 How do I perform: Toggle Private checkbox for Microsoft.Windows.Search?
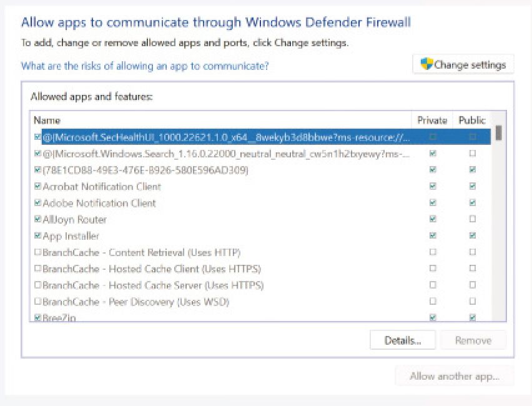coord(433,154)
